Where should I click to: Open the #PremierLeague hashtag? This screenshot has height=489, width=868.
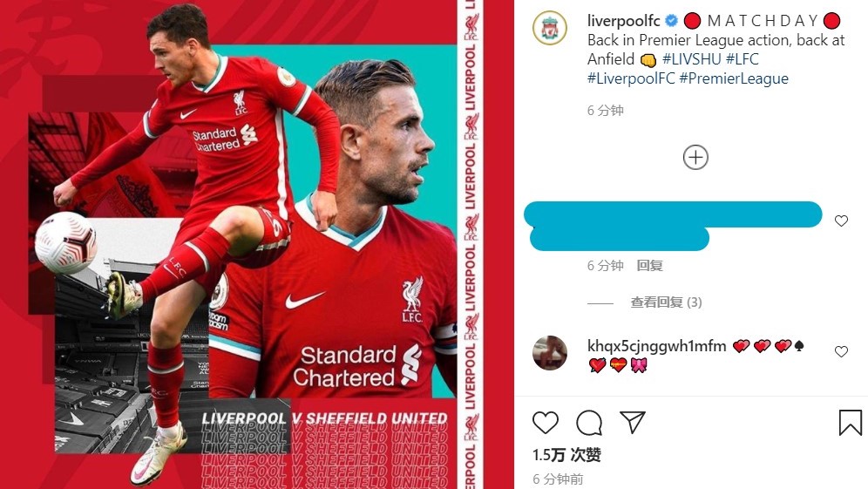[x=734, y=78]
